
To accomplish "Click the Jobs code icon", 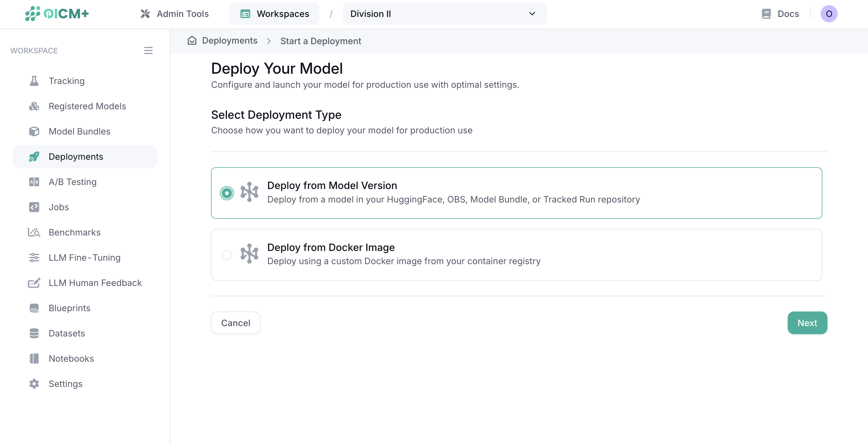I will [34, 207].
